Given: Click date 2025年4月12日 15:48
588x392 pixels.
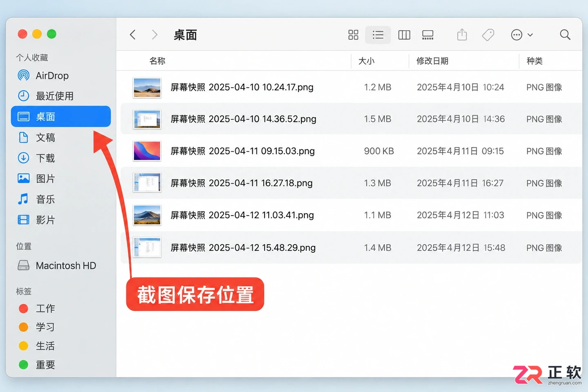Looking at the screenshot, I should [x=461, y=248].
